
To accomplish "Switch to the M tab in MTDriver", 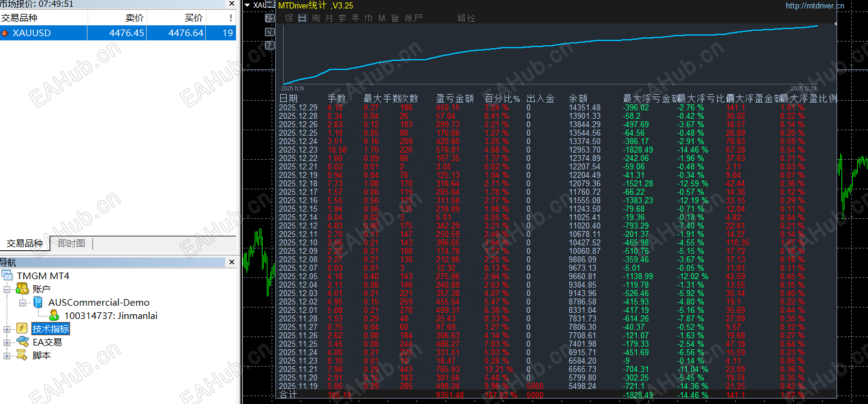I will pyautogui.click(x=381, y=18).
